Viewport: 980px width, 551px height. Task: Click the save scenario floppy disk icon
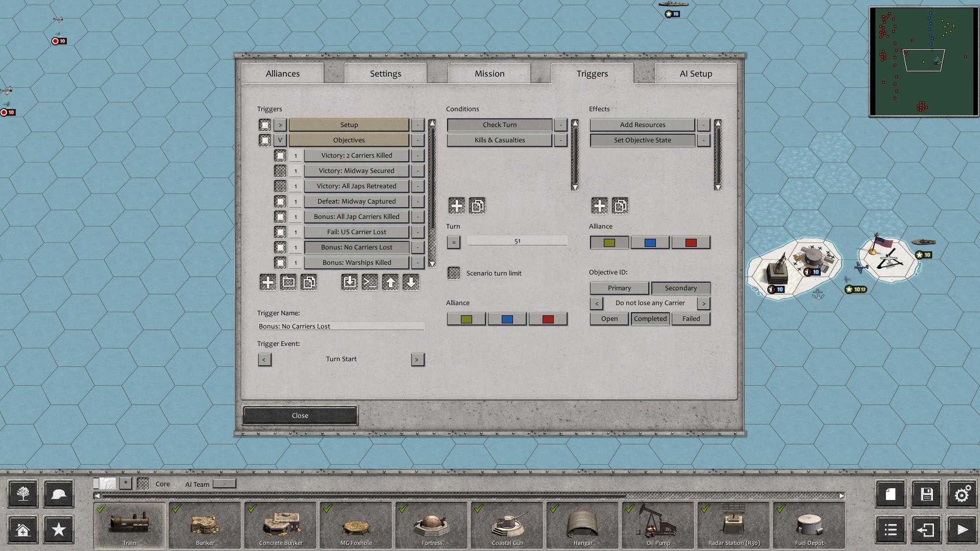coord(926,494)
